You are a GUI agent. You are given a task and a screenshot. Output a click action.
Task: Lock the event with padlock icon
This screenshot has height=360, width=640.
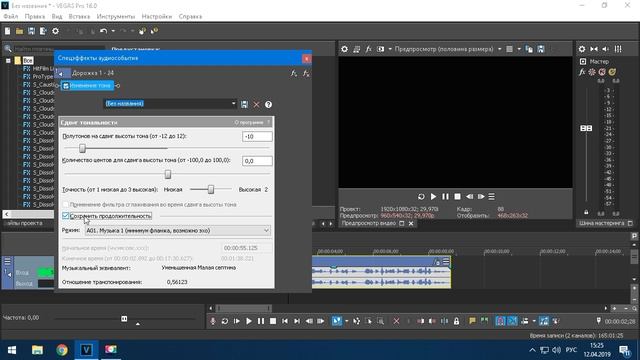click(456, 321)
